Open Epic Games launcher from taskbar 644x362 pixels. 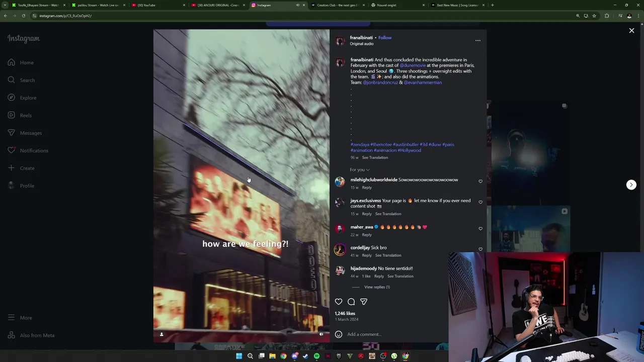pyautogui.click(x=339, y=356)
